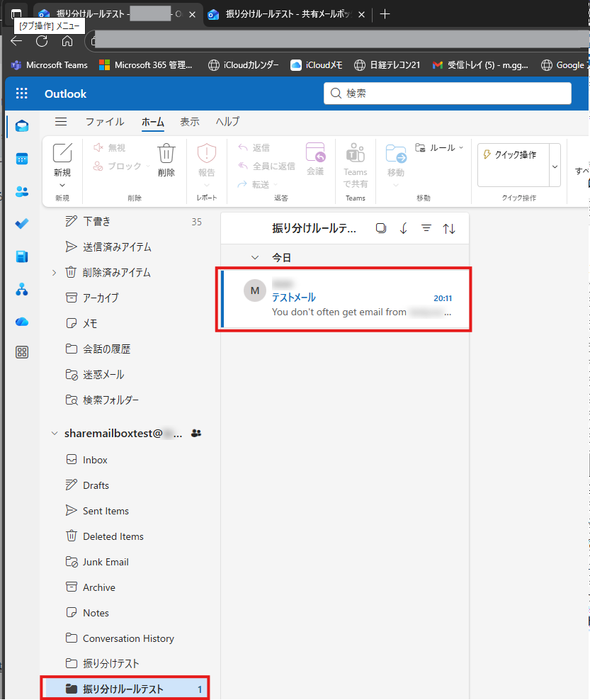The image size is (590, 700).
Task: Open Rules dropdown in ribbon
Action: click(x=440, y=148)
